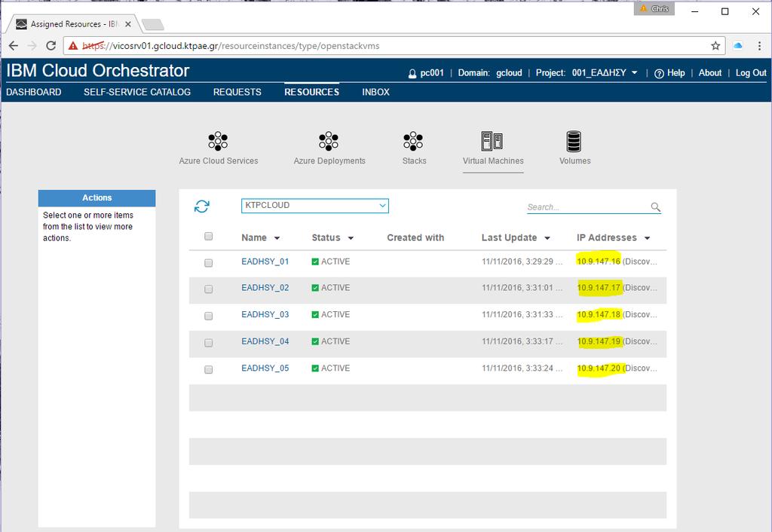
Task: Click the IP address 10.9.147.16
Action: tap(598, 261)
